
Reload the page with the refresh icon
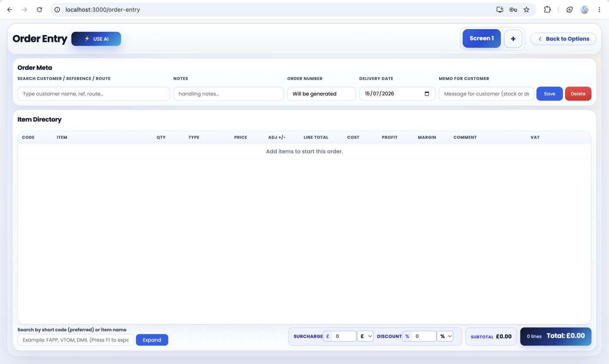(39, 10)
